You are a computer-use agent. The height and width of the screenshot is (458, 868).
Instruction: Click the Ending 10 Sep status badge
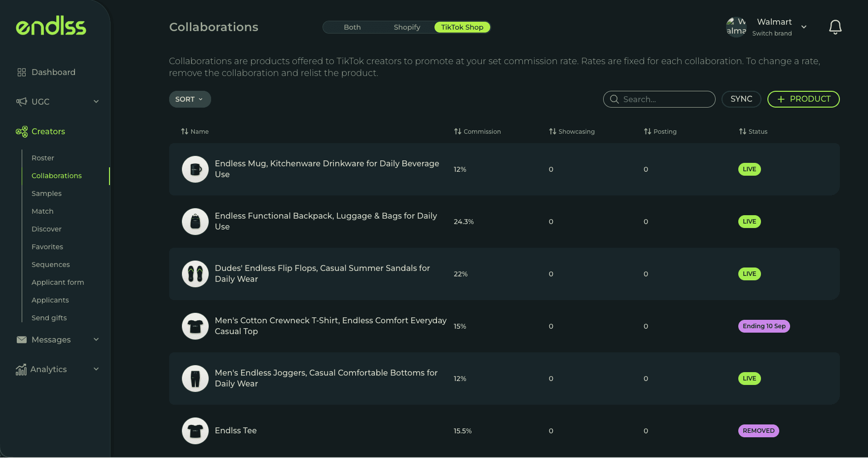764,326
